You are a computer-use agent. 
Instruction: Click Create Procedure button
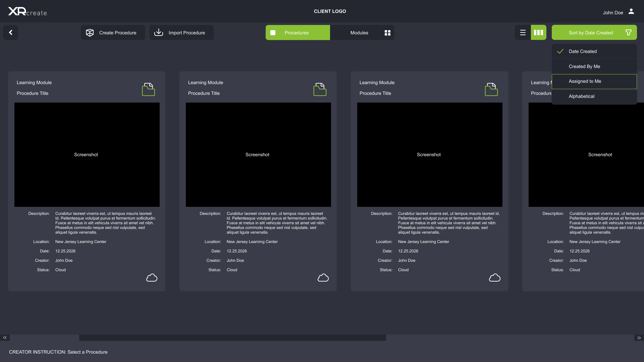[113, 33]
